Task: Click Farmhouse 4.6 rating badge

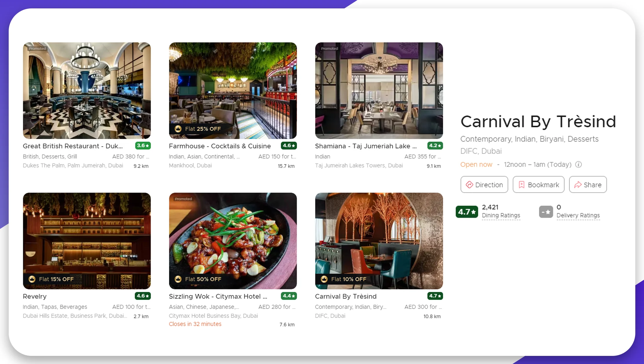Action: point(289,146)
